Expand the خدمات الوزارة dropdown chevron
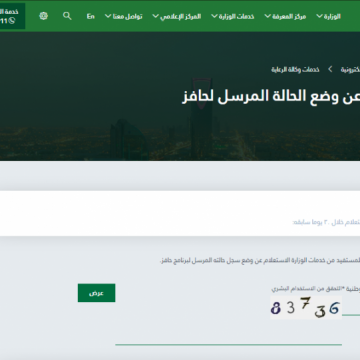 coord(214,16)
